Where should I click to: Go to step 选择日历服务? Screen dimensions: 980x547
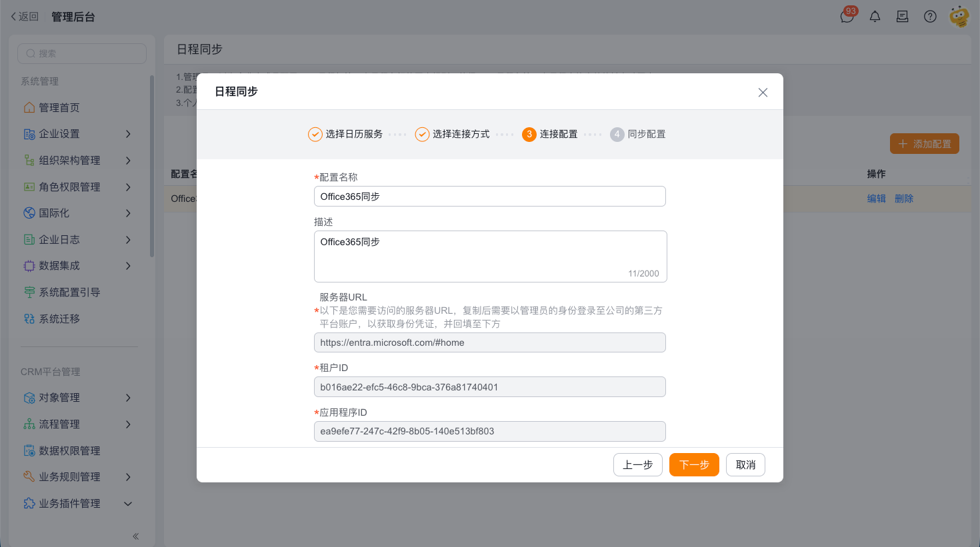pyautogui.click(x=345, y=134)
